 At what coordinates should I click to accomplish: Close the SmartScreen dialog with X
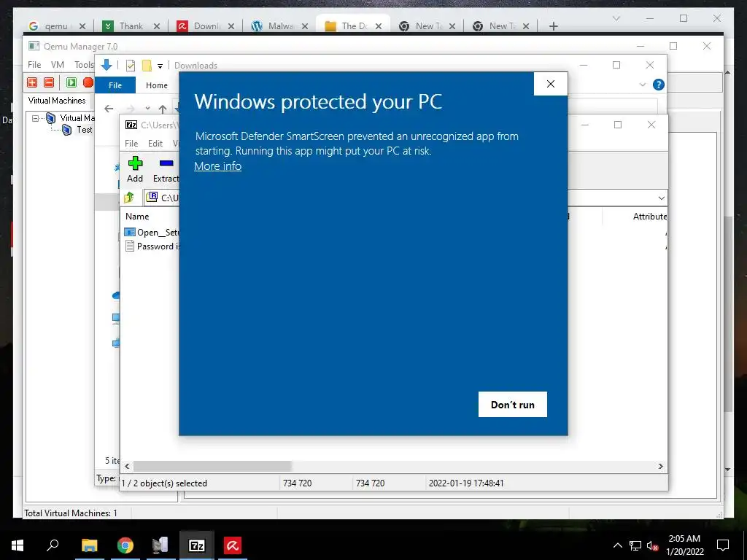coord(551,84)
